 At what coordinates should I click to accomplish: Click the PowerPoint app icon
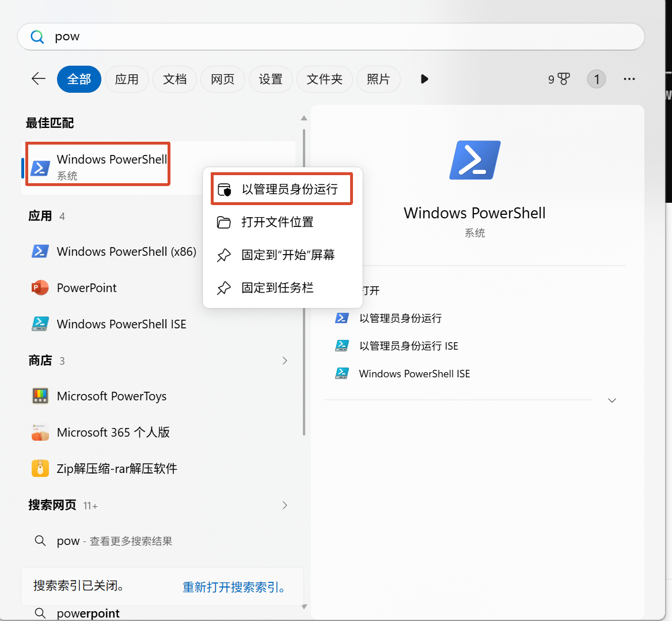pyautogui.click(x=40, y=287)
